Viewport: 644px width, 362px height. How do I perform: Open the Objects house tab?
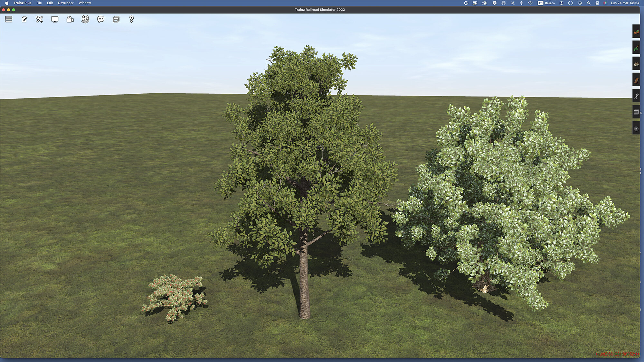(x=636, y=64)
